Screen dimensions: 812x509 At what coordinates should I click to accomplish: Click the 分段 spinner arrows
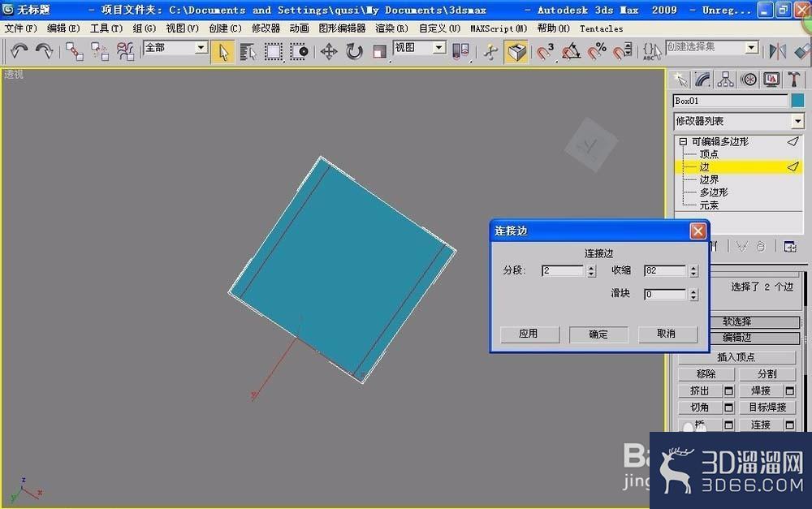click(591, 271)
